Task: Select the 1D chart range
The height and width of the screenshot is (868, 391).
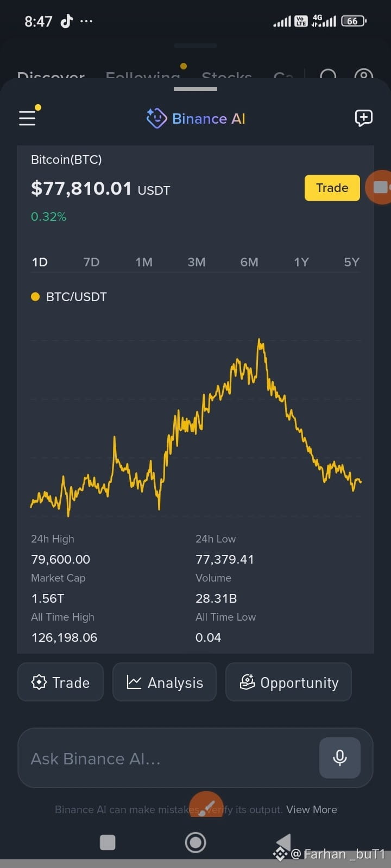Action: 40,262
